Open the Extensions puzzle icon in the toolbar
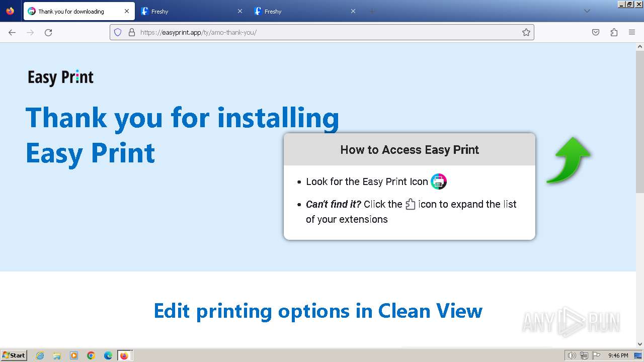644x362 pixels. click(x=614, y=32)
